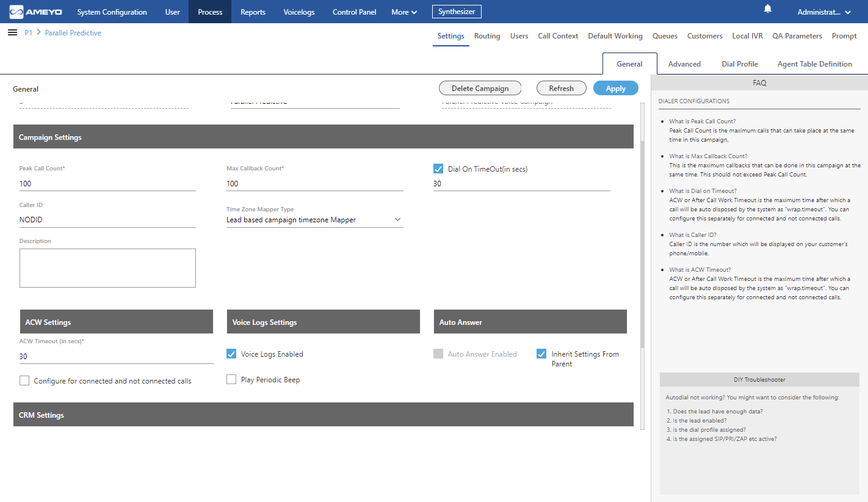Open System Configuration menu
Screen dimensions: 868x502
112,12
